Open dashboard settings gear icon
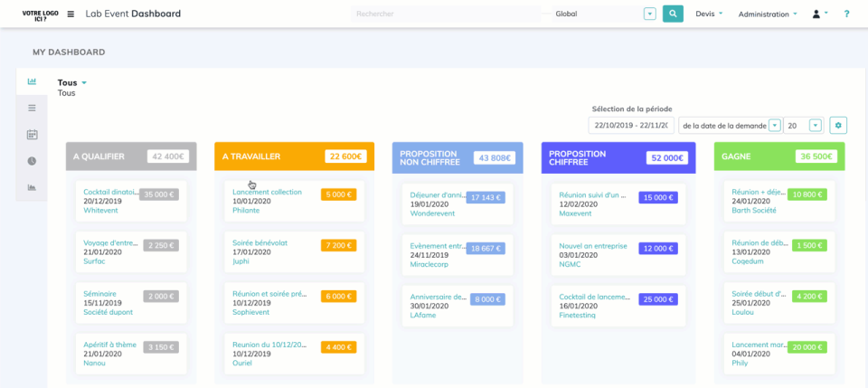The image size is (868, 388). (x=838, y=126)
